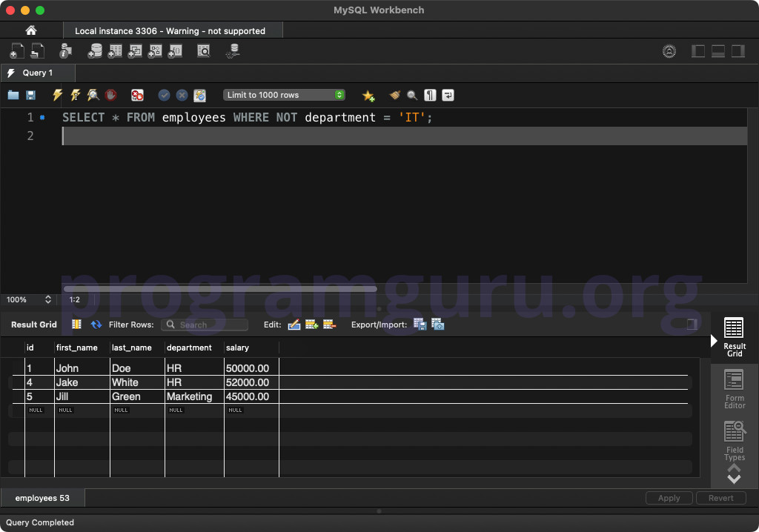Image resolution: width=759 pixels, height=532 pixels.
Task: Collapse the result side panel arrow
Action: [x=714, y=341]
